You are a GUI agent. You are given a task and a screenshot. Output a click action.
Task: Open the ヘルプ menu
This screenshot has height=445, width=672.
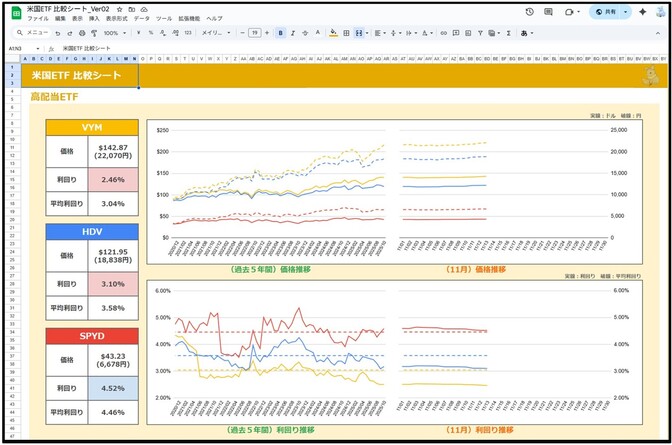[214, 19]
